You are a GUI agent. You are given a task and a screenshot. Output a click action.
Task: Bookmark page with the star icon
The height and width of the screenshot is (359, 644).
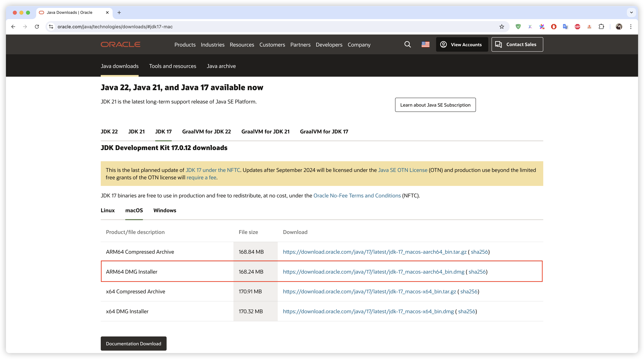click(x=501, y=27)
